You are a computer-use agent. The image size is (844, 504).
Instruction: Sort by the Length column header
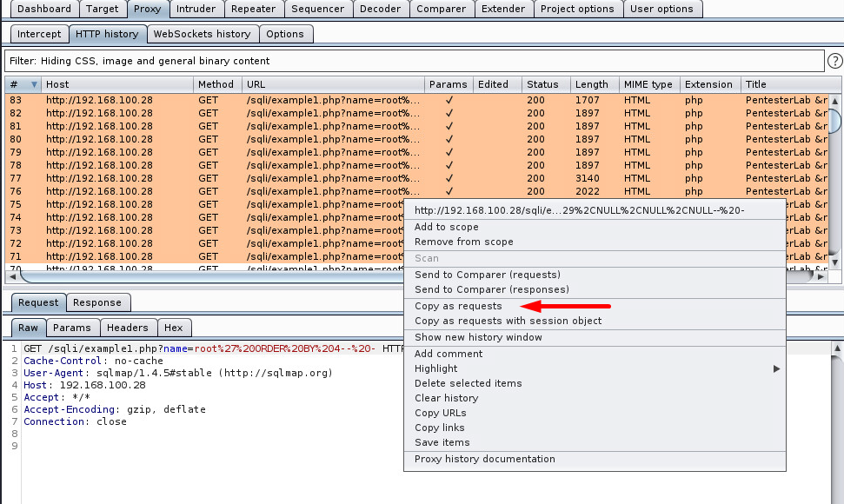[x=595, y=84]
